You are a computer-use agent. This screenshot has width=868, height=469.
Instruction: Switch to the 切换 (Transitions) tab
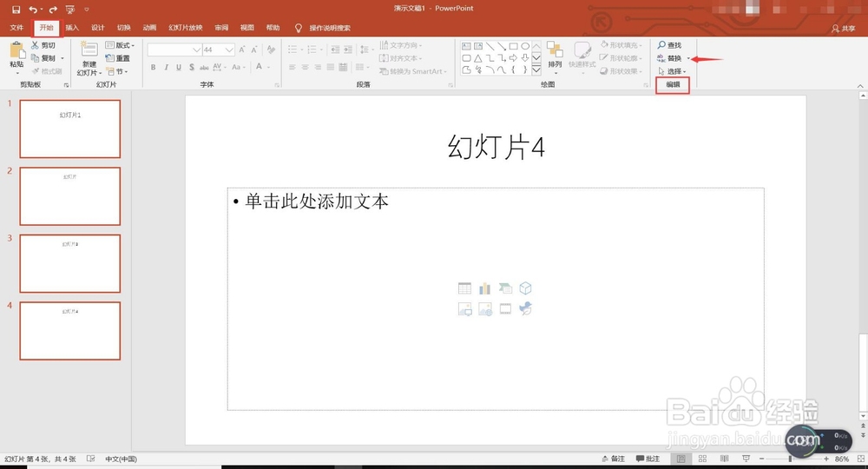coord(124,28)
